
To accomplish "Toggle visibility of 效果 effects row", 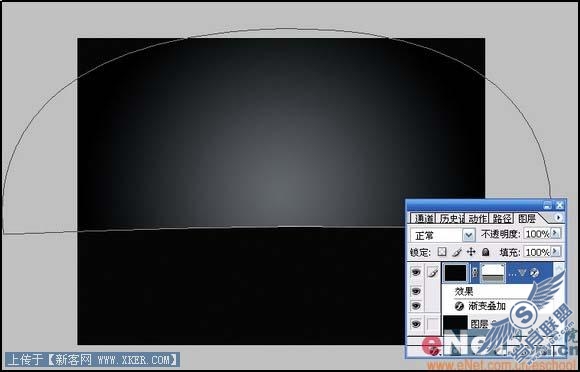I will point(416,291).
